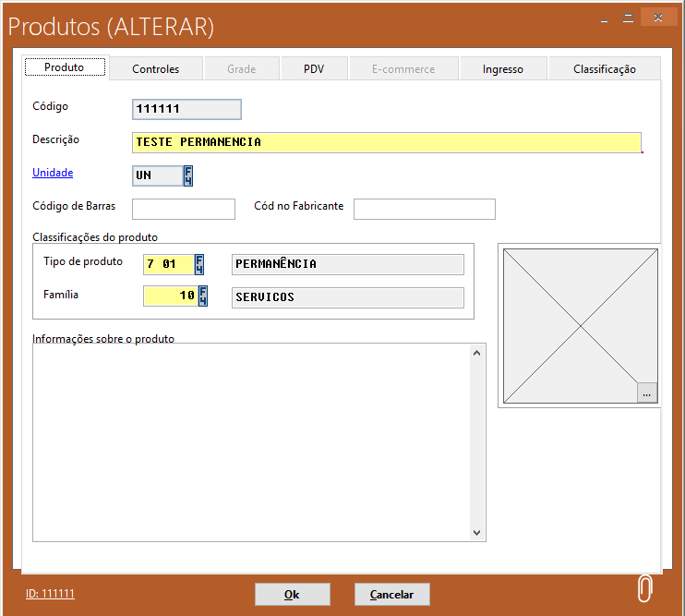Open the PDV tab
The image size is (685, 616).
coord(314,69)
